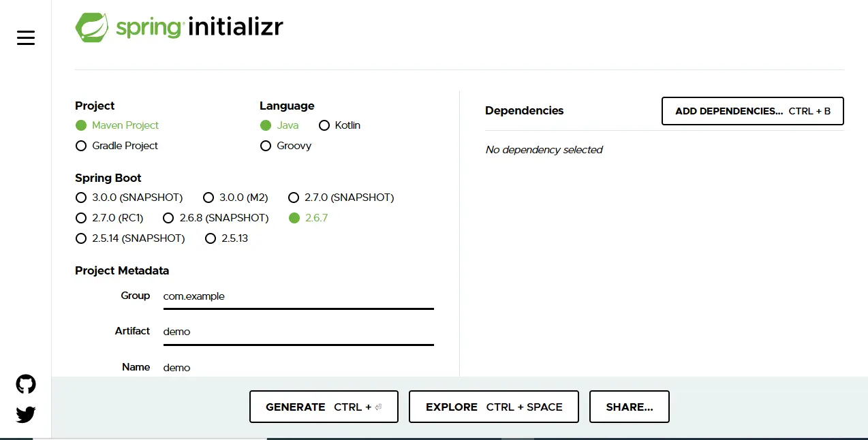Select Spring Boot 2.5.13 version
This screenshot has height=440, width=868.
226,238
